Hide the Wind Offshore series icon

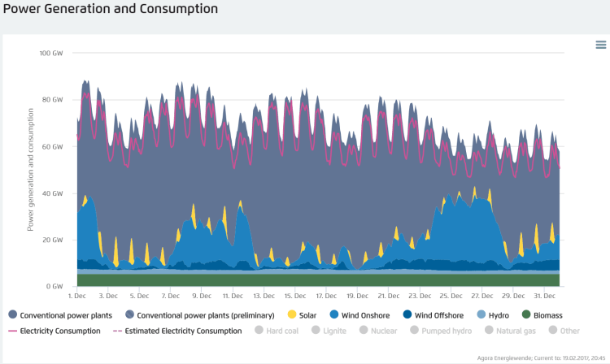tap(407, 315)
